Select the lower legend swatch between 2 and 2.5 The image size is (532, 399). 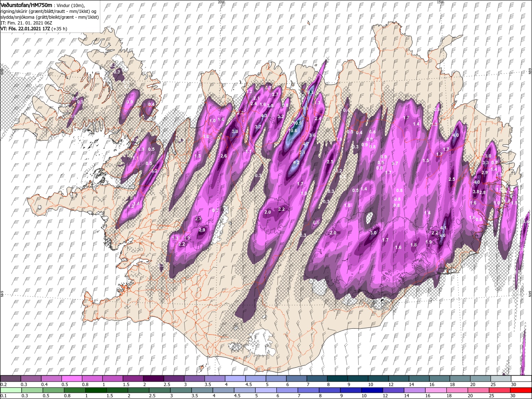click(x=138, y=390)
